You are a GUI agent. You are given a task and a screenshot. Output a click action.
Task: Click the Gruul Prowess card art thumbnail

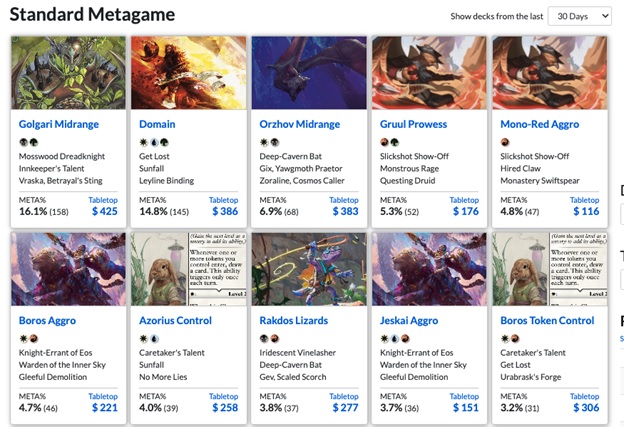point(428,72)
